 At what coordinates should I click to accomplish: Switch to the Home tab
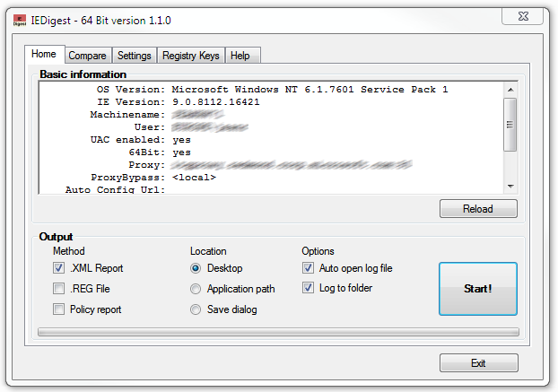click(x=44, y=54)
